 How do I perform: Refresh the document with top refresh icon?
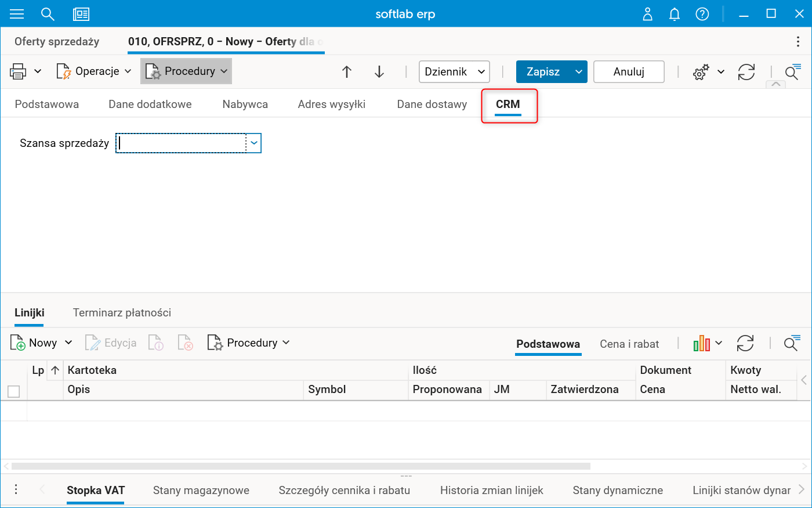746,72
